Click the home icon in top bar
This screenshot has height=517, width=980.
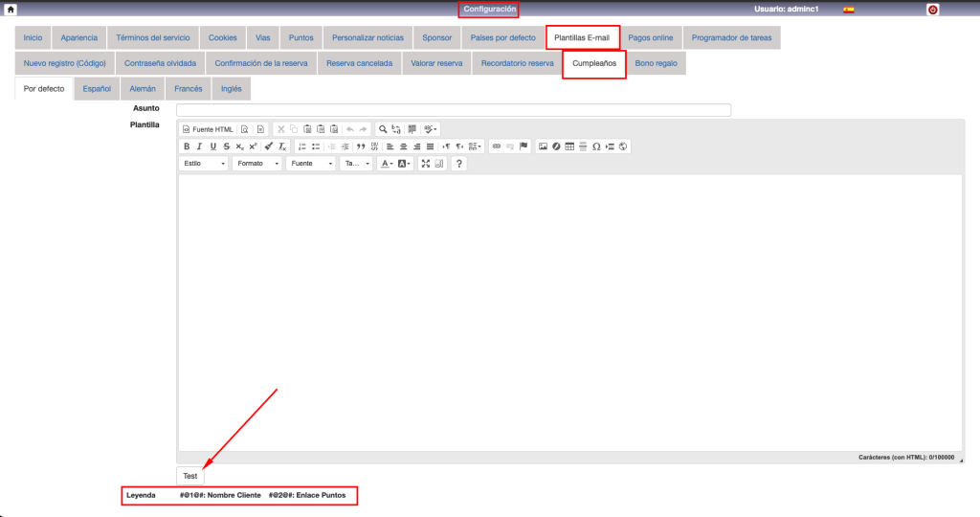[11, 10]
